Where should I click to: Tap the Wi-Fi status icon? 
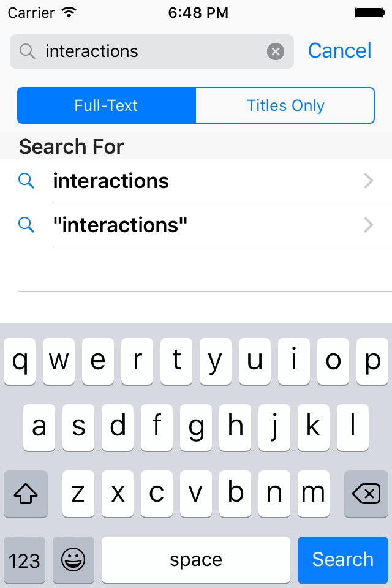69,12
